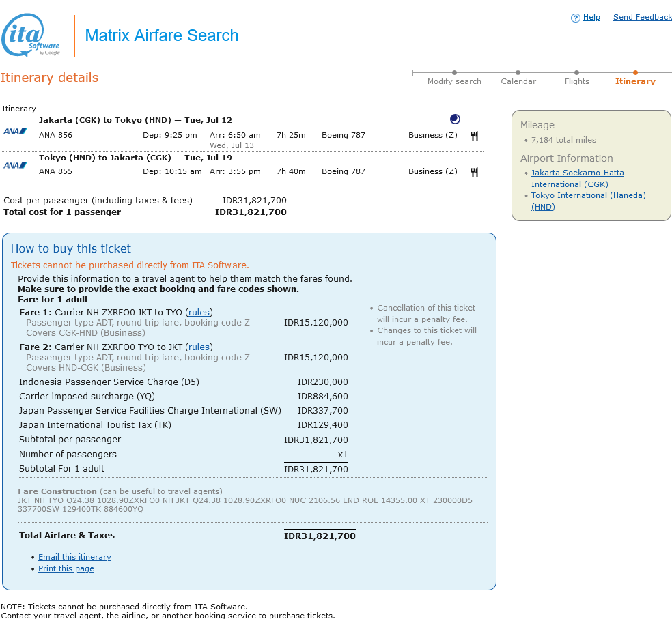Screen dimensions: 672x619
Task: Click the IDR129,400 tourist tax amount
Action: [323, 425]
